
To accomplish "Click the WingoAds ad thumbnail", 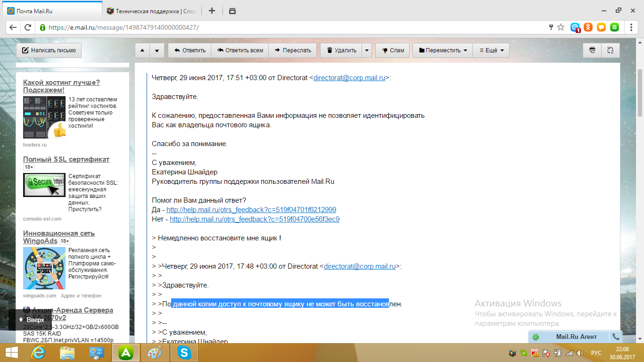I will pos(44,268).
